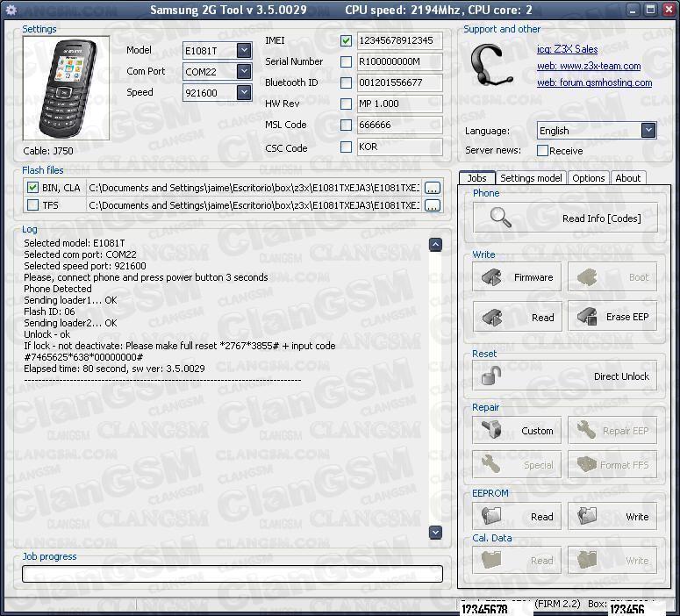Viewport: 680px width, 616px height.
Task: Tick the Server news Receive checkbox
Action: click(x=542, y=151)
